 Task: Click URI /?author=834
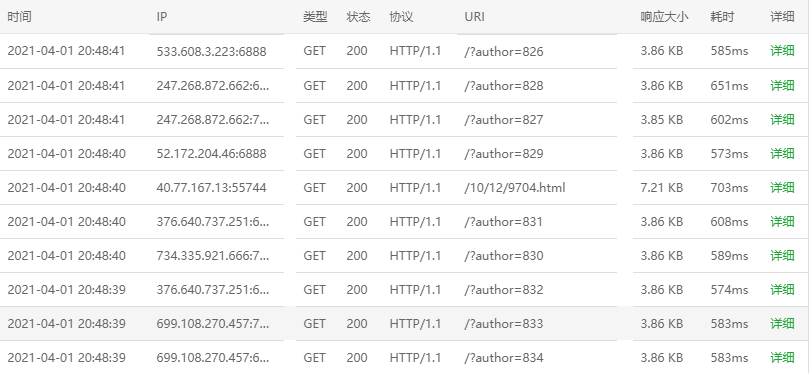(x=504, y=358)
